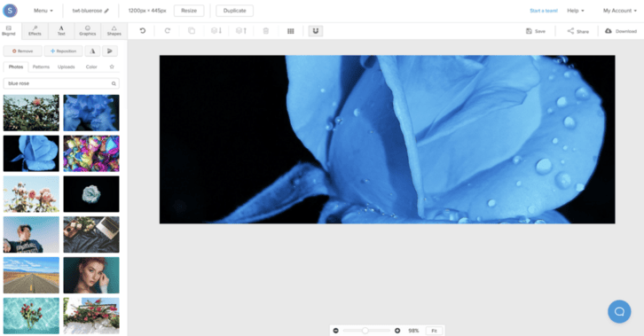Save the design
Image resolution: width=644 pixels, height=336 pixels.
pyautogui.click(x=536, y=31)
